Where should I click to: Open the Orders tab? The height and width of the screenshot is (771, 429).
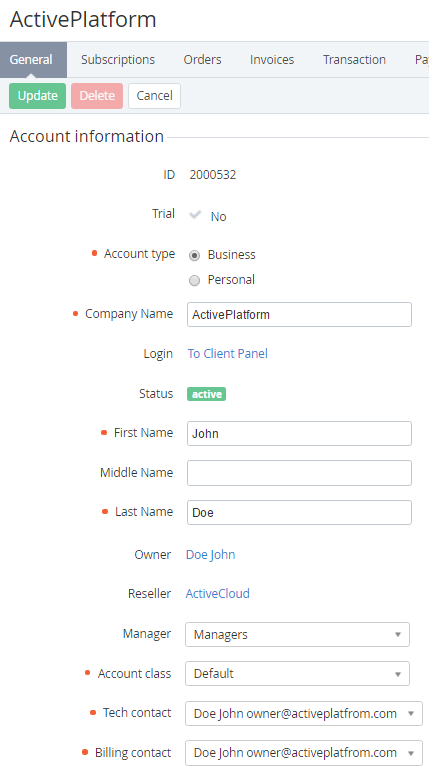202,59
